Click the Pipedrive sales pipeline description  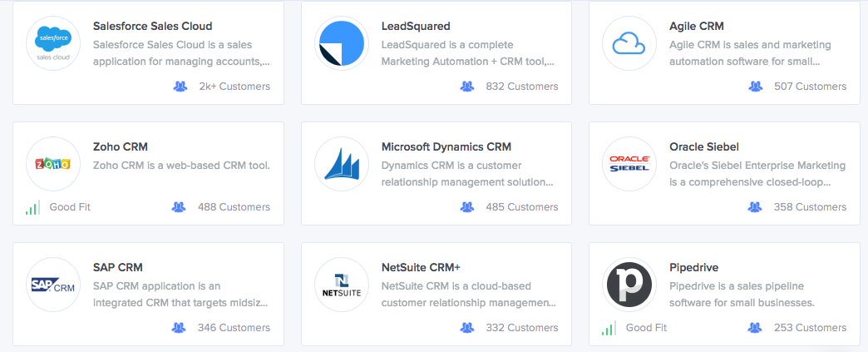click(x=742, y=295)
